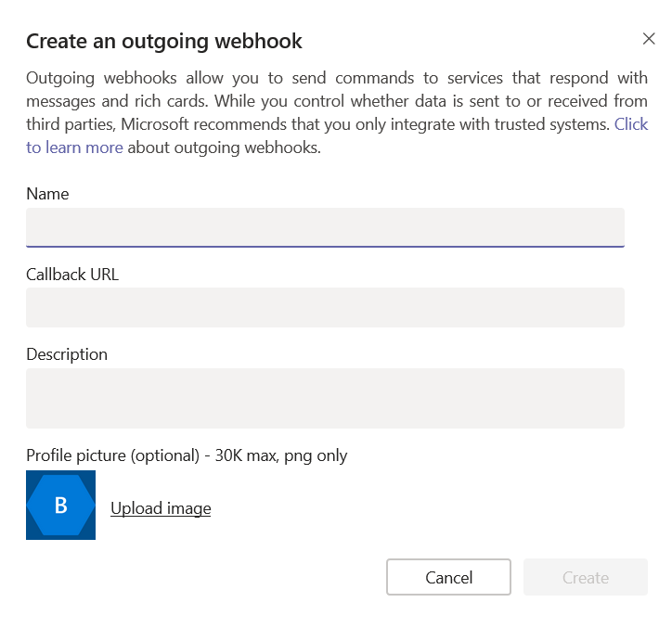Click the white letter B avatar initial
Screen dimensions: 672x628
click(x=60, y=506)
